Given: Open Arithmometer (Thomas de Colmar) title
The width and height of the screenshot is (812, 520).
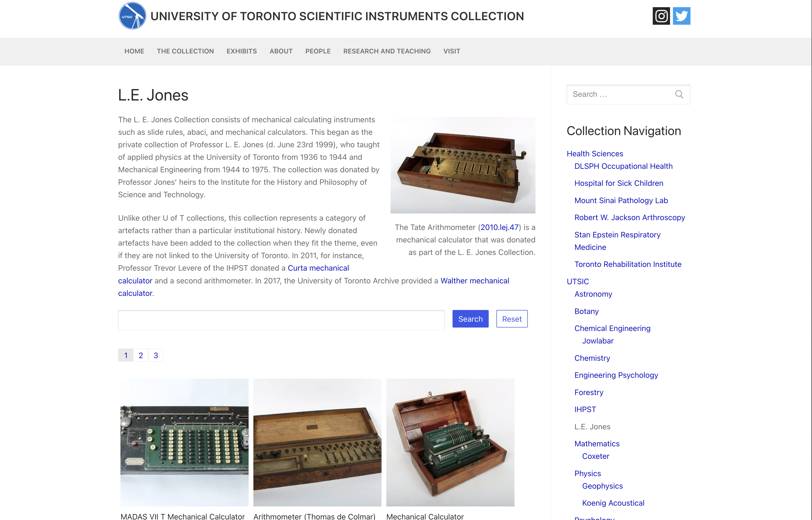Looking at the screenshot, I should pyautogui.click(x=314, y=516).
